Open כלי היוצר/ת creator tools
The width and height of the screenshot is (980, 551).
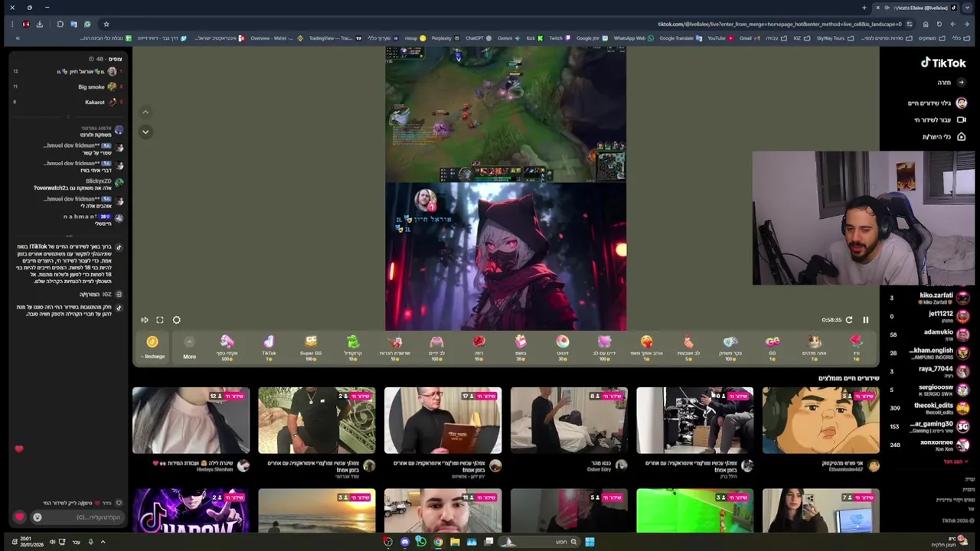coord(943,137)
